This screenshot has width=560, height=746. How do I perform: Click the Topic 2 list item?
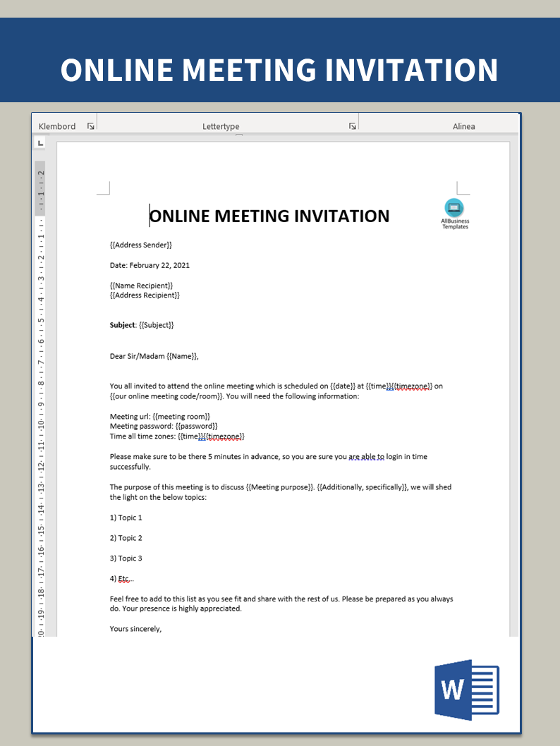coord(126,538)
